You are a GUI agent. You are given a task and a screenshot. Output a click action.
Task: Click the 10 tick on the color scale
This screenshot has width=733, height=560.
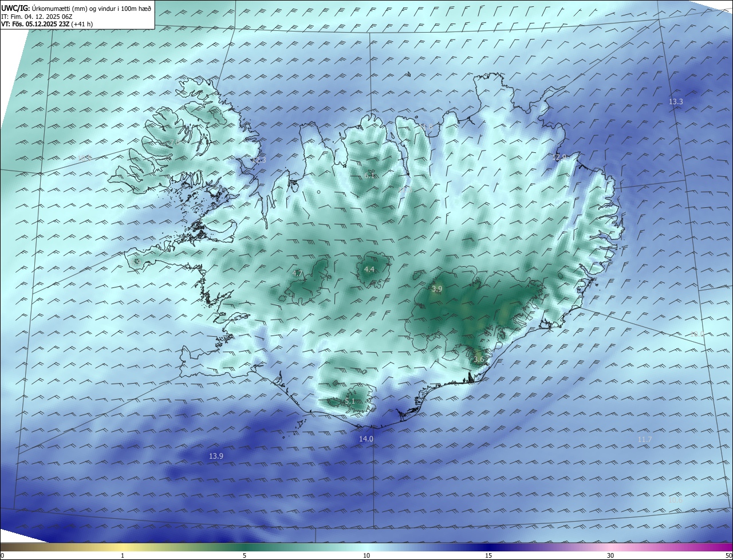(366, 555)
